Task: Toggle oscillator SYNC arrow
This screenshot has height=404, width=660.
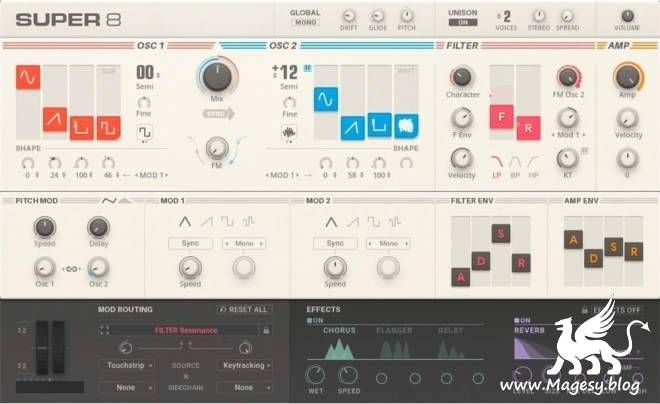Action: (x=218, y=114)
